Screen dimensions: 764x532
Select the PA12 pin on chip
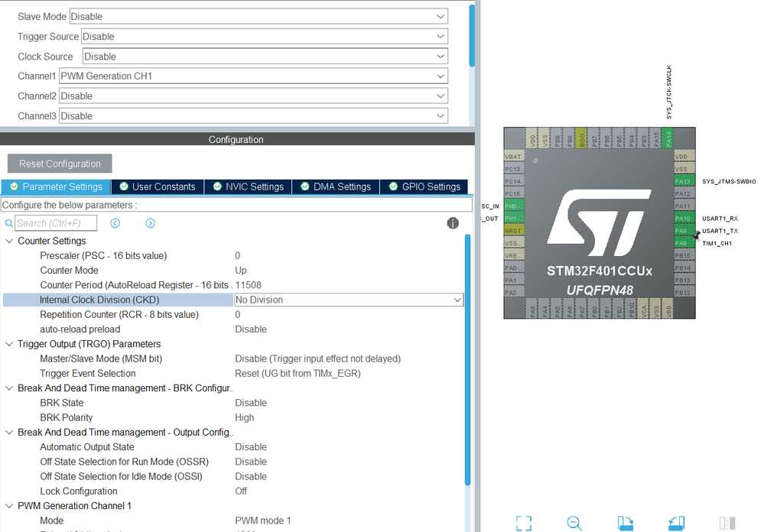tap(684, 194)
